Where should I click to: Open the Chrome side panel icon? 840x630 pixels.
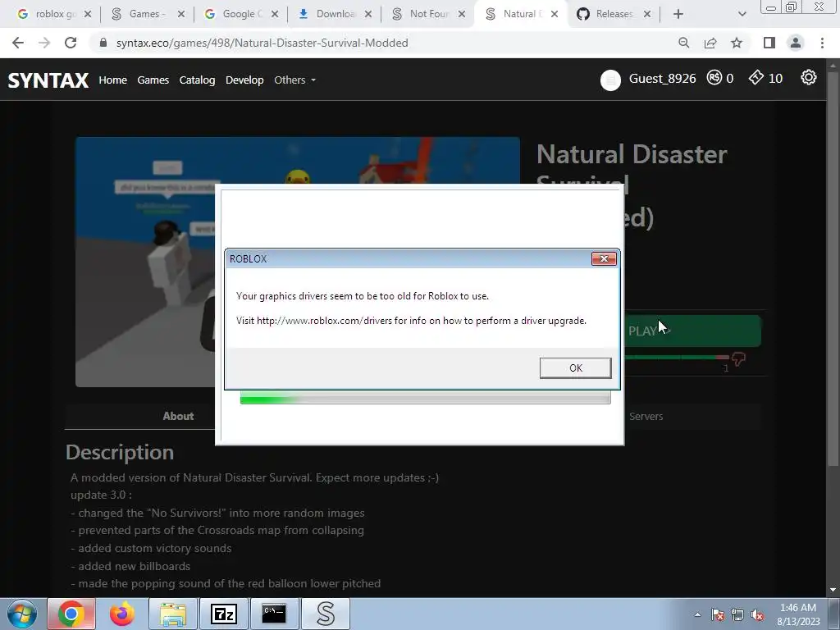[x=769, y=43]
